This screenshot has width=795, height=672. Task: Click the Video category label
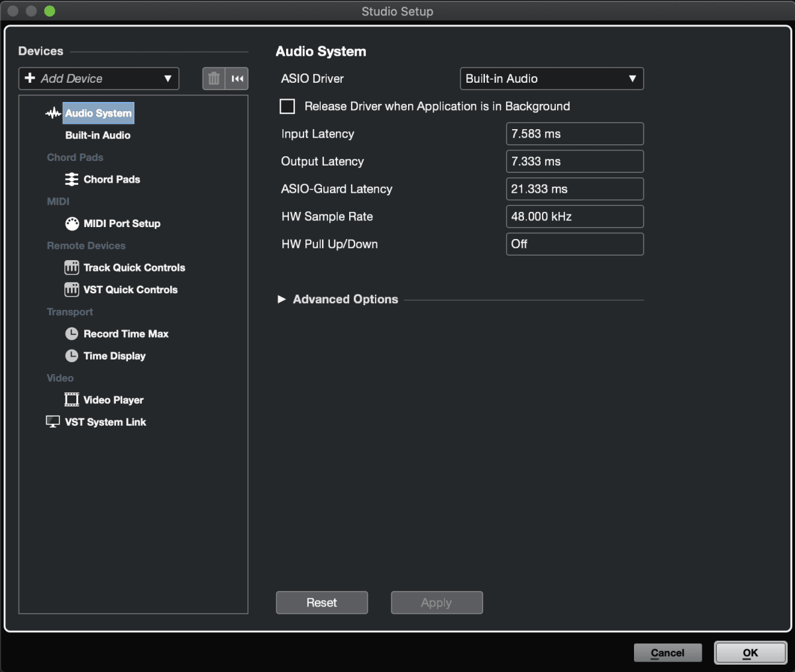click(60, 378)
